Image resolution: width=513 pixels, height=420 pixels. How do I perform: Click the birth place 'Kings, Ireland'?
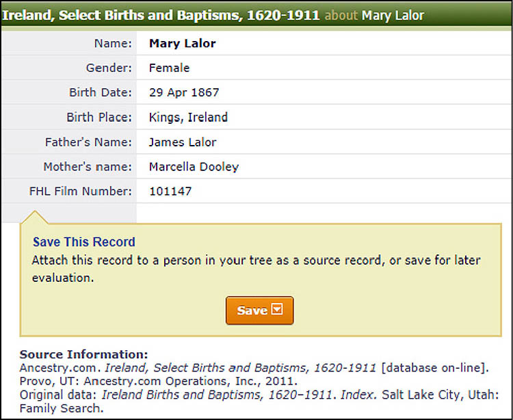188,117
